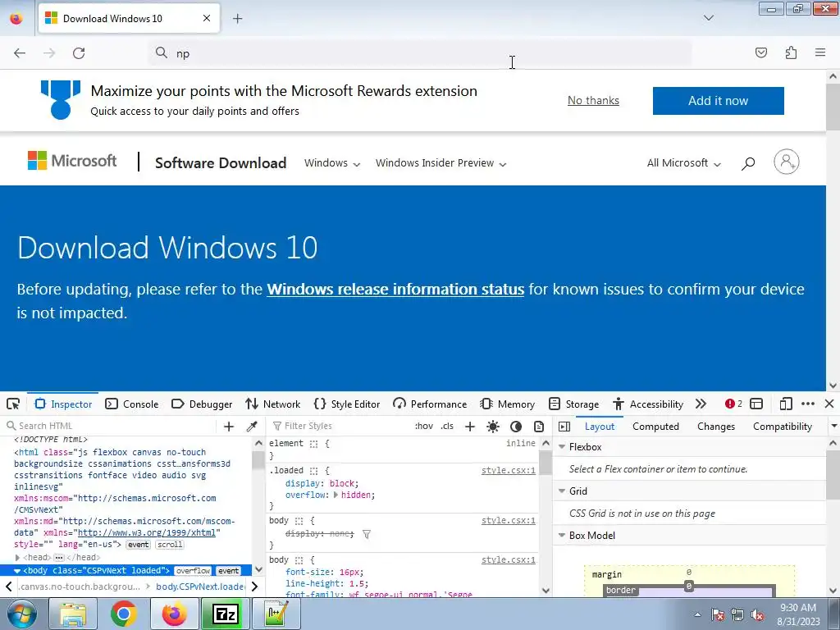The width and height of the screenshot is (840, 630).
Task: Close the Download Windows 10 tab
Action: pyautogui.click(x=207, y=18)
